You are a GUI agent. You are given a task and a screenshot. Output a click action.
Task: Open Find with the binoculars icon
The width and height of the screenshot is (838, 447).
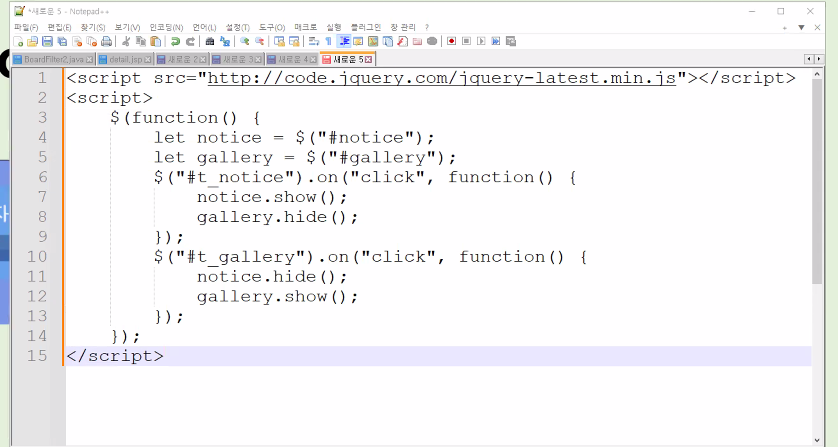210,41
